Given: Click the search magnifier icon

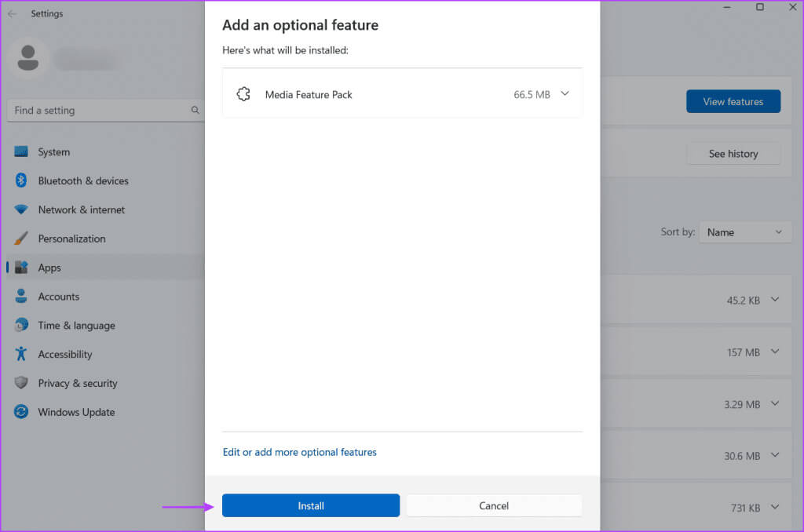Looking at the screenshot, I should pyautogui.click(x=195, y=110).
